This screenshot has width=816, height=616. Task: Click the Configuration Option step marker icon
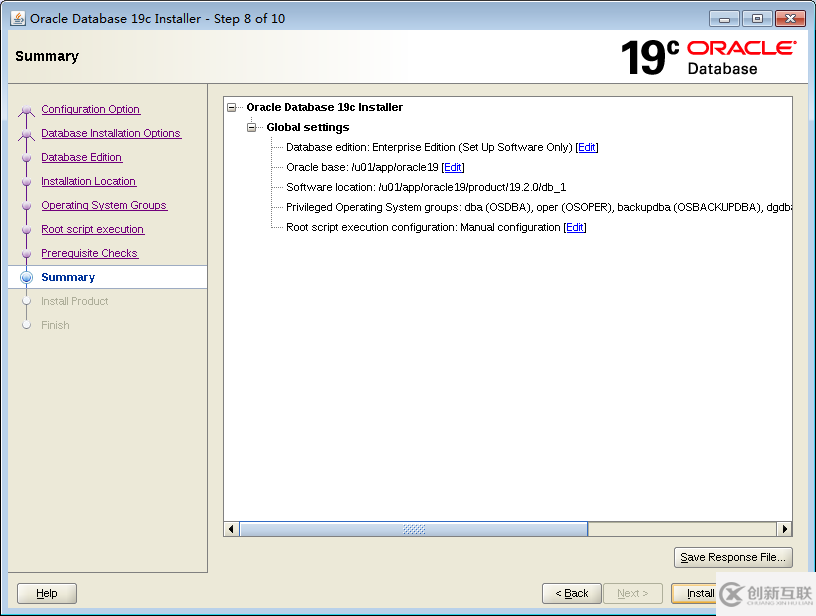27,111
